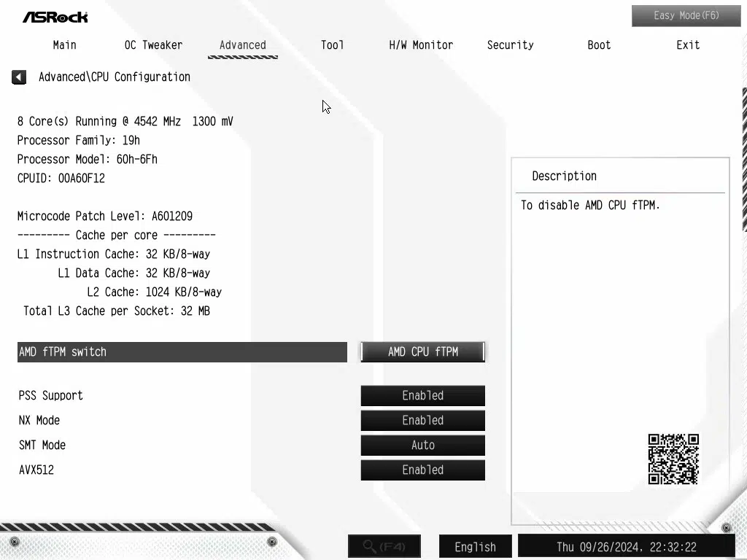Switch to Easy Mode (F6)
The height and width of the screenshot is (560, 747).
pos(676,16)
